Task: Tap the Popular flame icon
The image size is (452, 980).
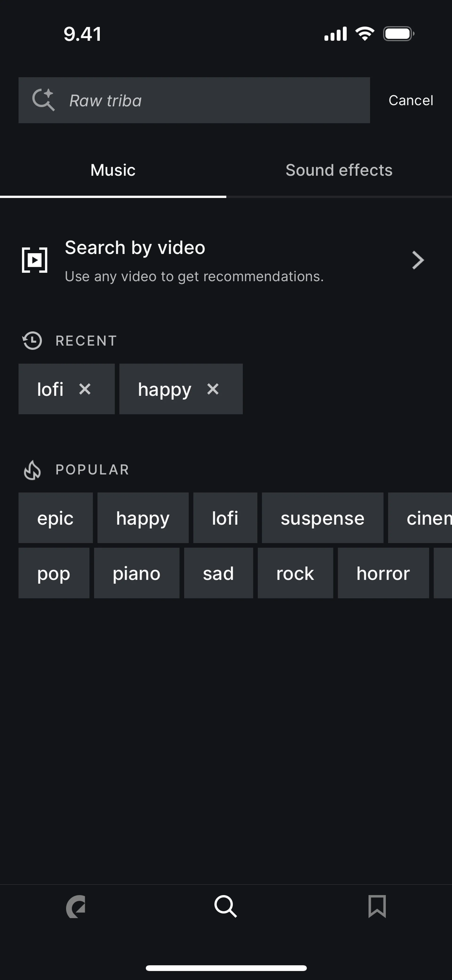Action: click(x=32, y=470)
